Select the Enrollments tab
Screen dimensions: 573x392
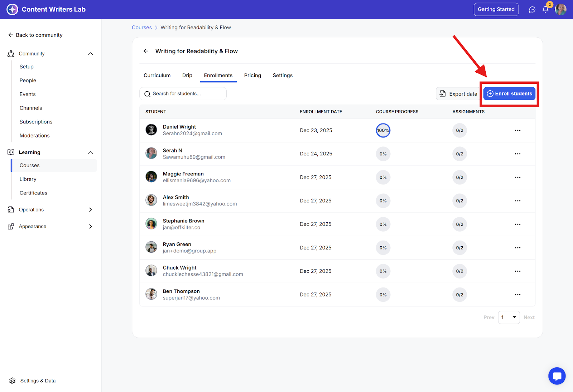tap(218, 76)
